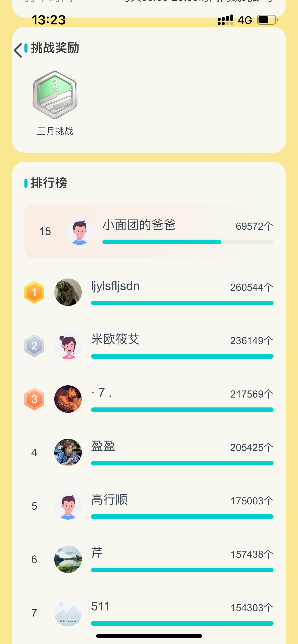Viewport: 298px width, 644px height.
Task: Open the cat avatar of ljylsfljsdn
Action: click(68, 292)
